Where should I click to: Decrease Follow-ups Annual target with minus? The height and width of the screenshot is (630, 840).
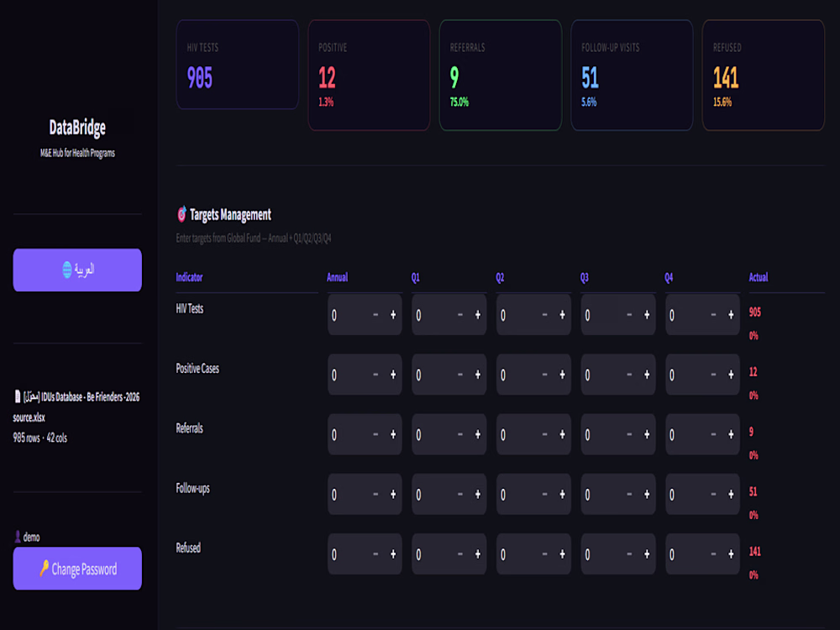(x=375, y=495)
